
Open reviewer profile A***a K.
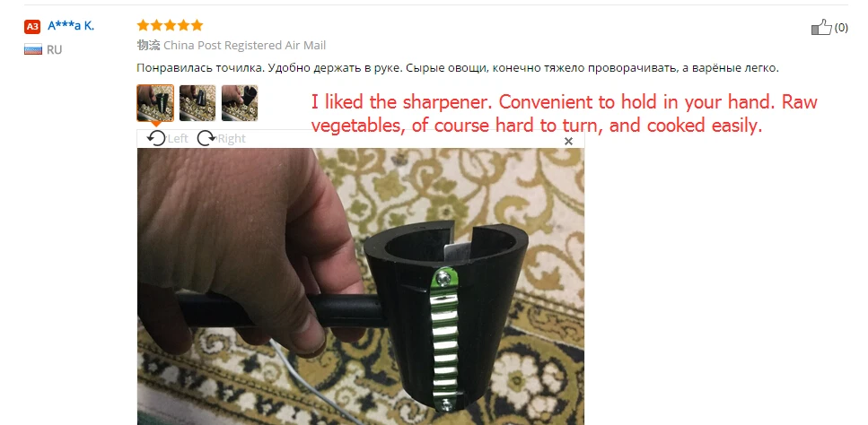tap(71, 25)
